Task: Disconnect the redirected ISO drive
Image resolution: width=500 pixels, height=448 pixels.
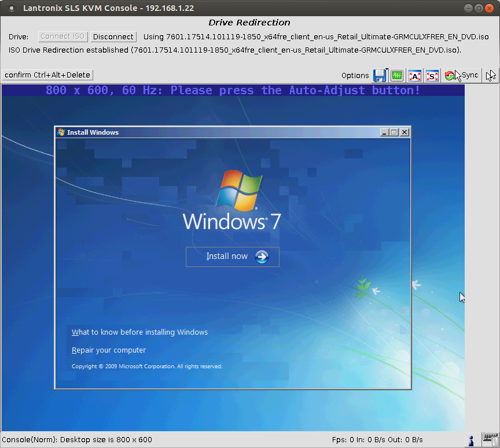Action: click(113, 36)
